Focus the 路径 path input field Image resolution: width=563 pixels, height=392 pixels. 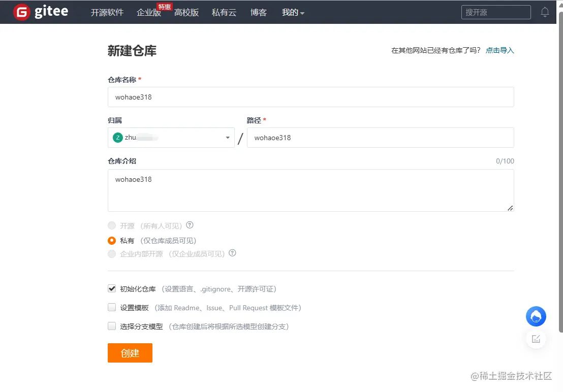(x=381, y=138)
